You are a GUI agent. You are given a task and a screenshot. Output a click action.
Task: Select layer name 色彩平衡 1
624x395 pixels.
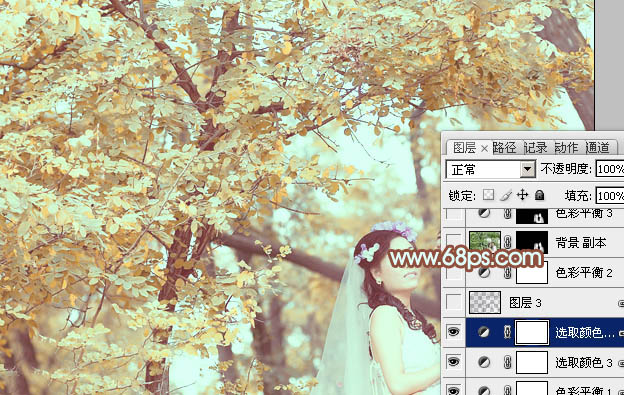click(x=584, y=391)
